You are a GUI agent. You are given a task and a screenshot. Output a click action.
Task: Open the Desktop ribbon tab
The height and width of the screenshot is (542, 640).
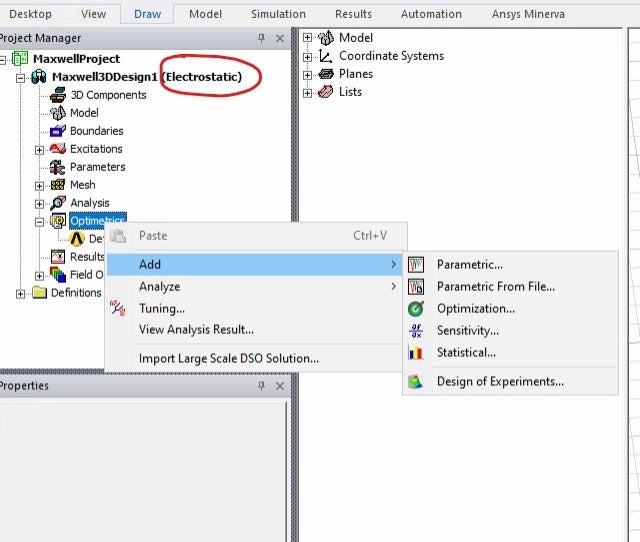click(30, 14)
